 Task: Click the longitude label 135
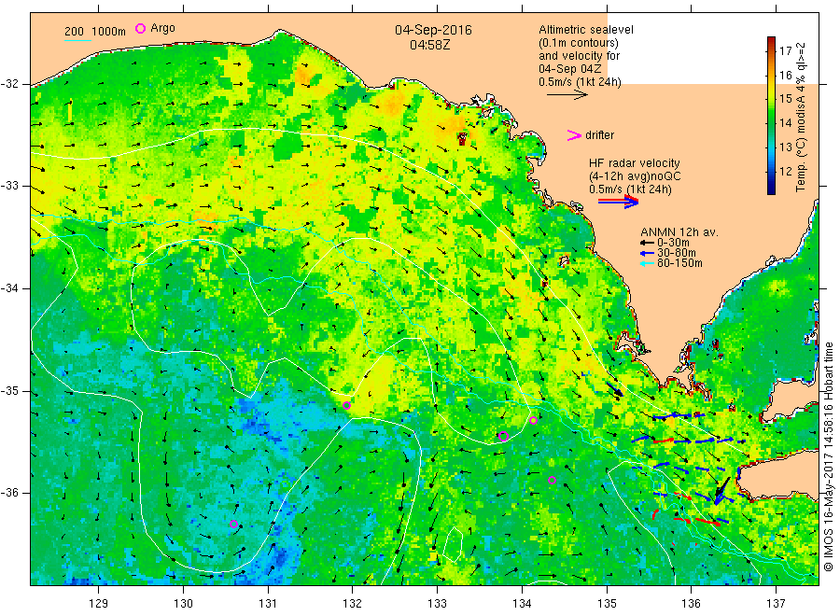pyautogui.click(x=607, y=603)
